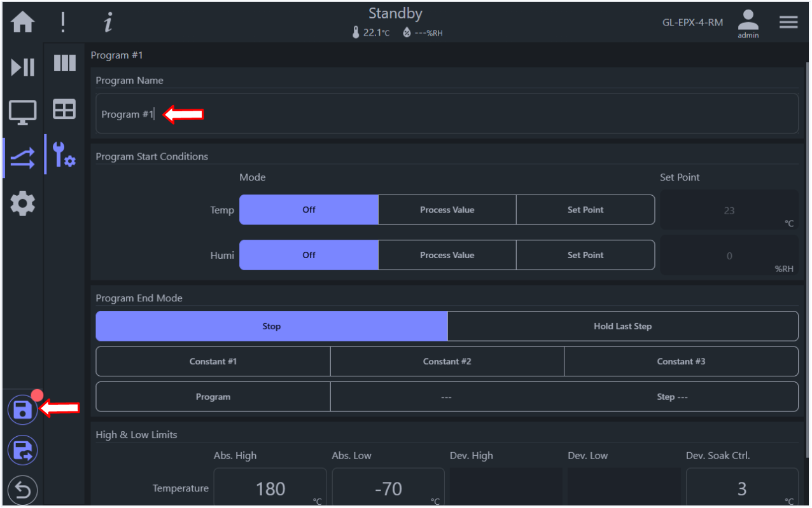Click the '---' program selector field

[x=446, y=397]
